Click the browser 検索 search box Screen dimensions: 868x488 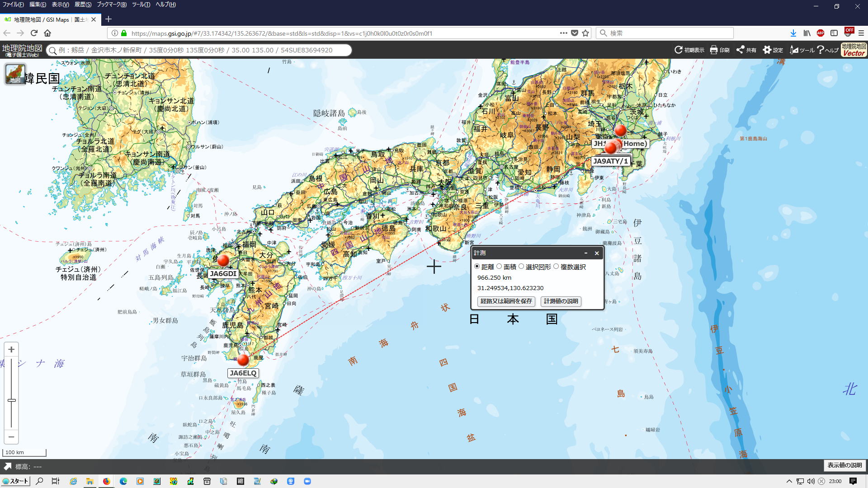[x=665, y=33]
